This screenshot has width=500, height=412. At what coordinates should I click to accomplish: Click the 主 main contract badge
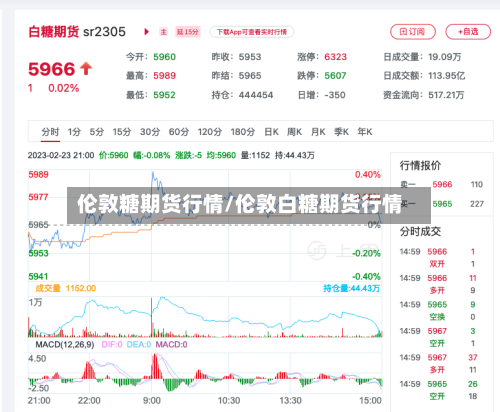point(163,32)
